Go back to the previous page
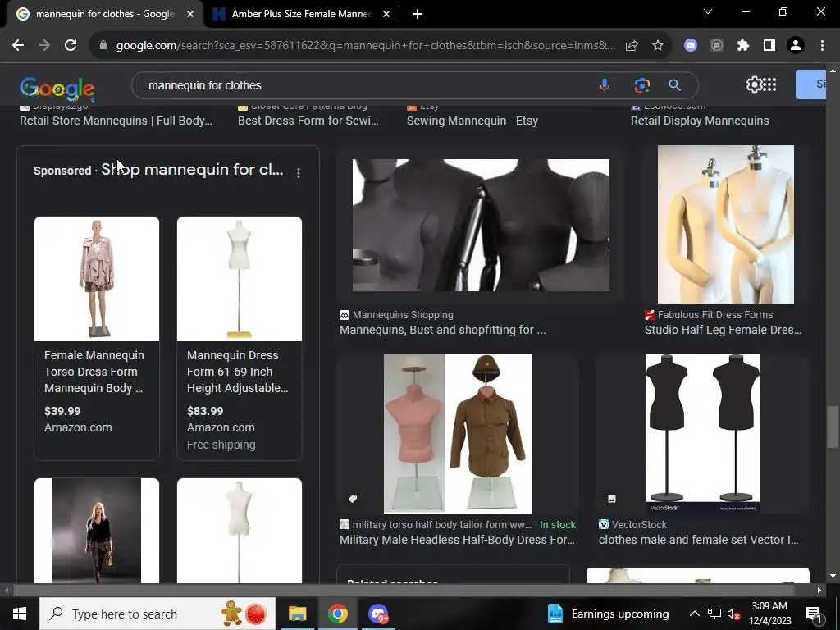Viewport: 840px width, 630px height. [18, 46]
